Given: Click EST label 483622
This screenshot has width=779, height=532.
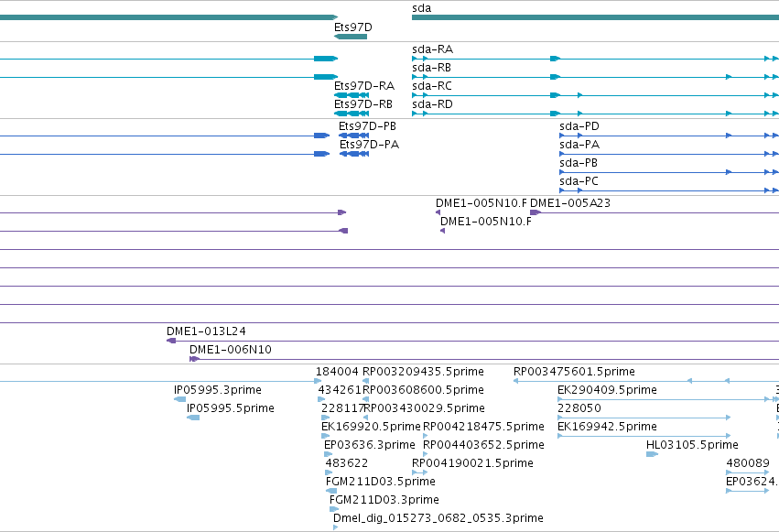Looking at the screenshot, I should 347,463.
